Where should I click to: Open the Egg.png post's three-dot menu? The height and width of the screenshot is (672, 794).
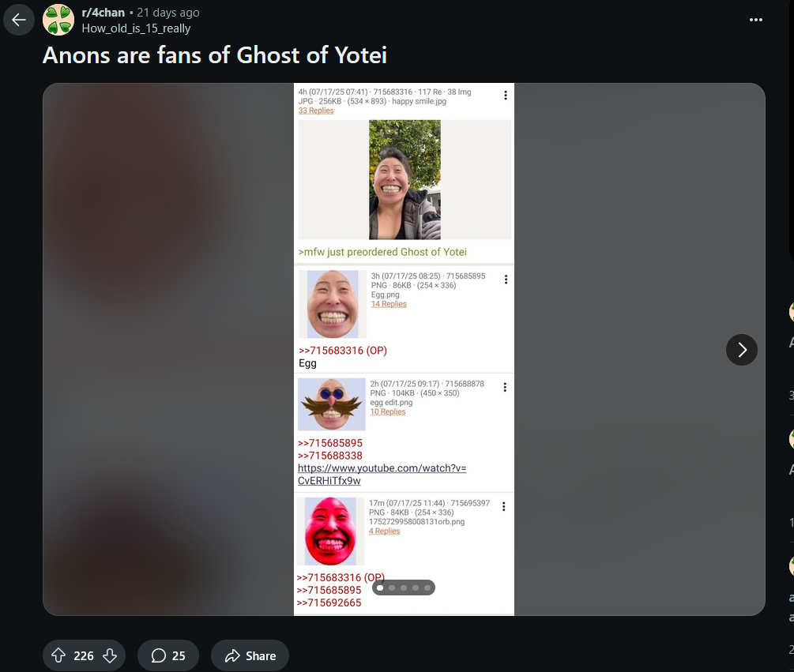pyautogui.click(x=506, y=280)
